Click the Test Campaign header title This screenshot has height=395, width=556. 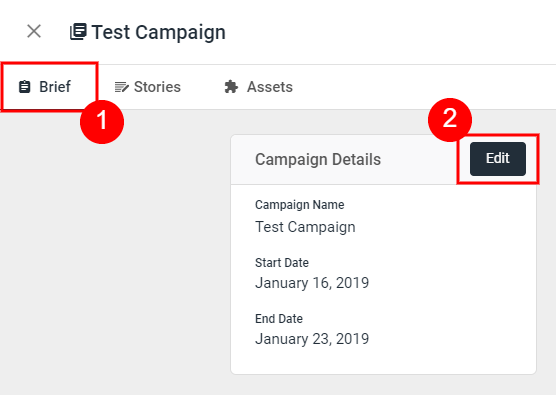tap(159, 32)
